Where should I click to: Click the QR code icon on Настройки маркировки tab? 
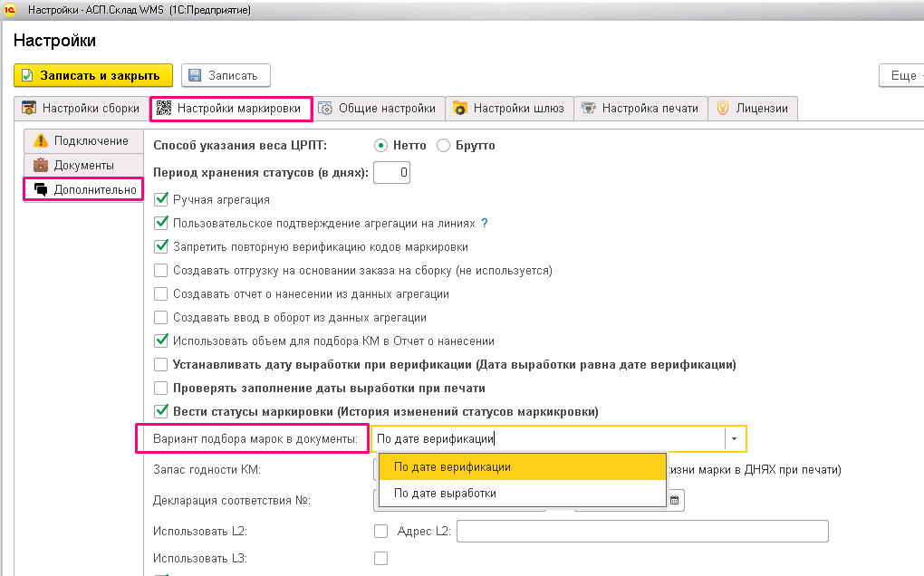click(164, 109)
